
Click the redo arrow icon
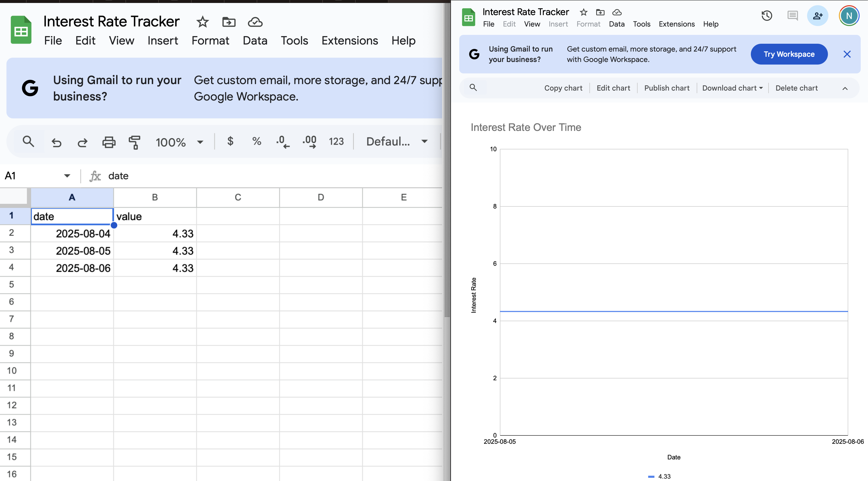83,142
